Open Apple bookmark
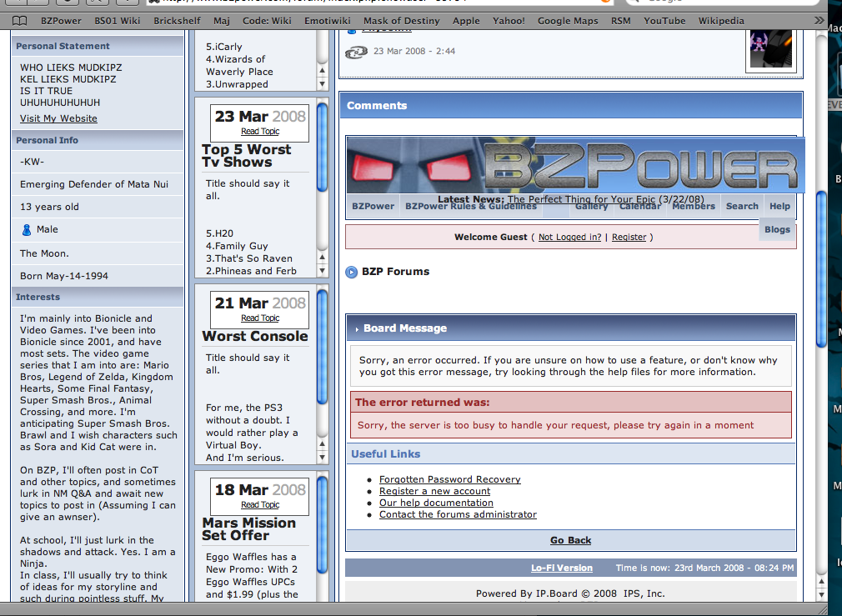The width and height of the screenshot is (842, 616). tap(465, 21)
